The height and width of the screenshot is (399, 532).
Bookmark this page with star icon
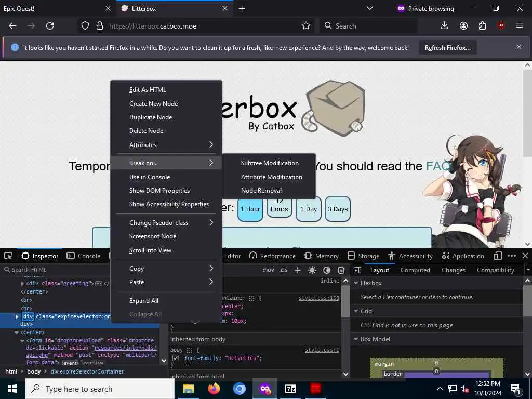tap(305, 26)
